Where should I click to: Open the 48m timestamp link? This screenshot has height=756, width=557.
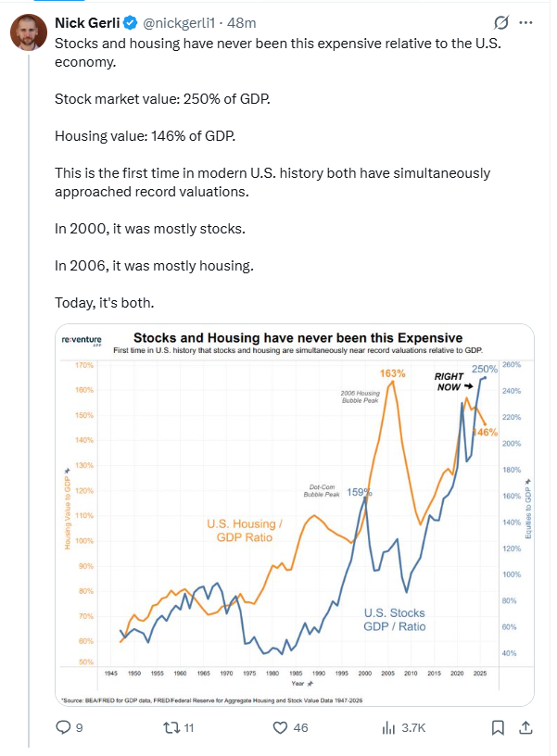pyautogui.click(x=241, y=22)
